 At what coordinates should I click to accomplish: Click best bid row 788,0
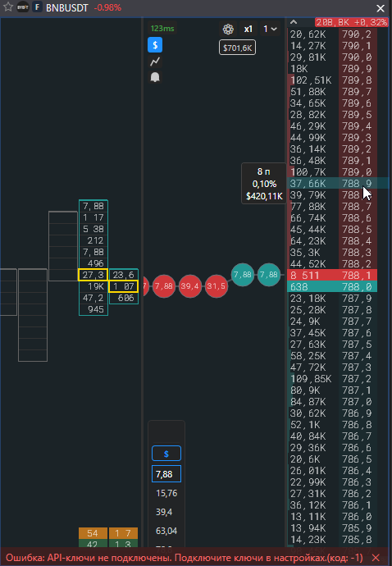point(332,286)
